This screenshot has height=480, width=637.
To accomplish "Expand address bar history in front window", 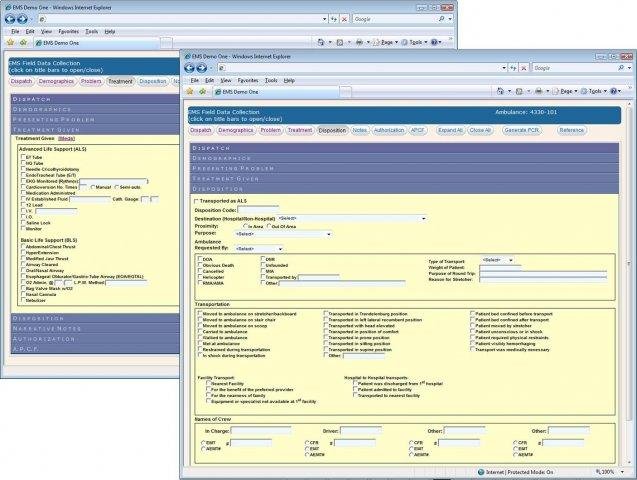I will point(504,68).
